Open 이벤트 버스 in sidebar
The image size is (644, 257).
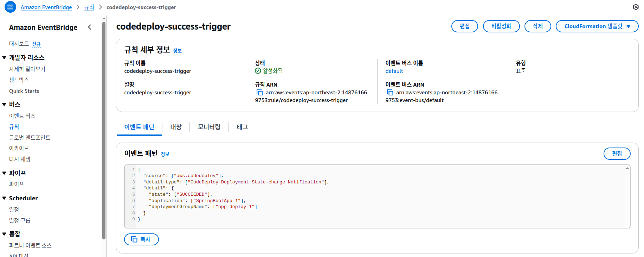click(22, 116)
